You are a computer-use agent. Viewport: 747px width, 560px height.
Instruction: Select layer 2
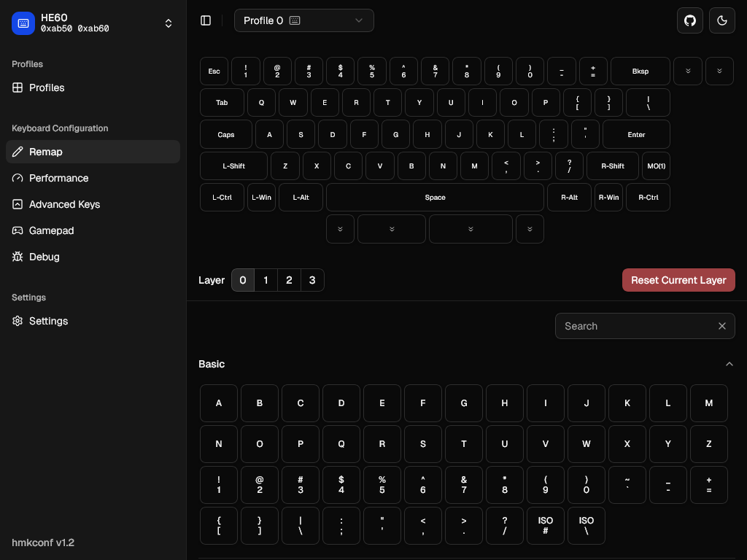coord(289,280)
